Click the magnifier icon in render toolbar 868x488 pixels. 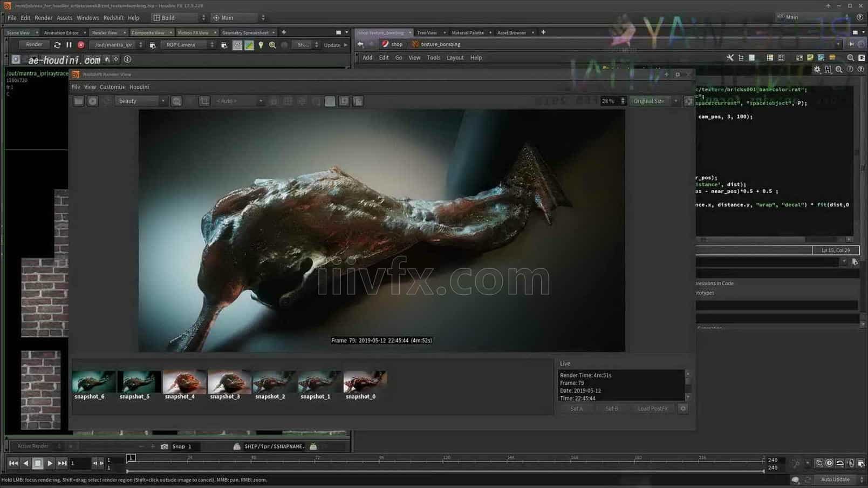(272, 45)
